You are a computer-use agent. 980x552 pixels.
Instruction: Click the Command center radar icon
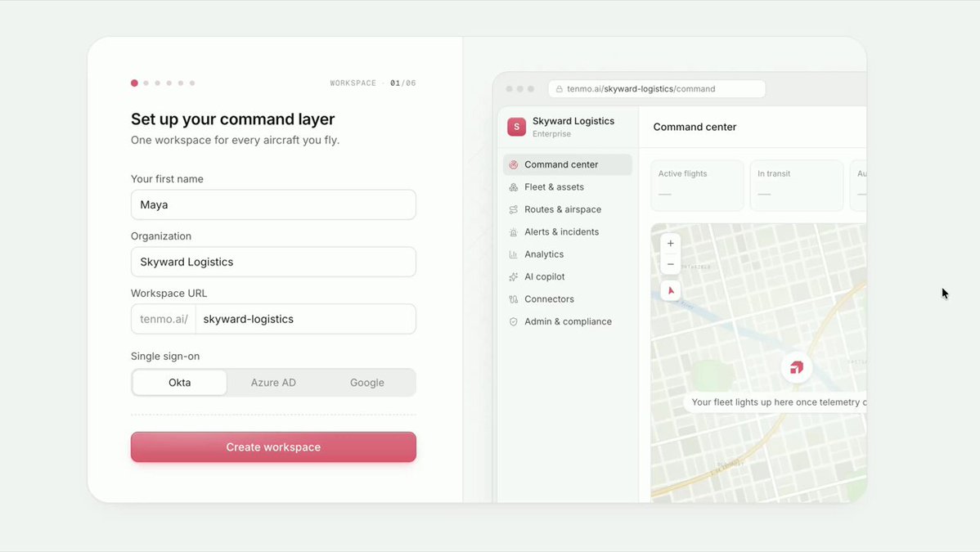[x=513, y=164]
